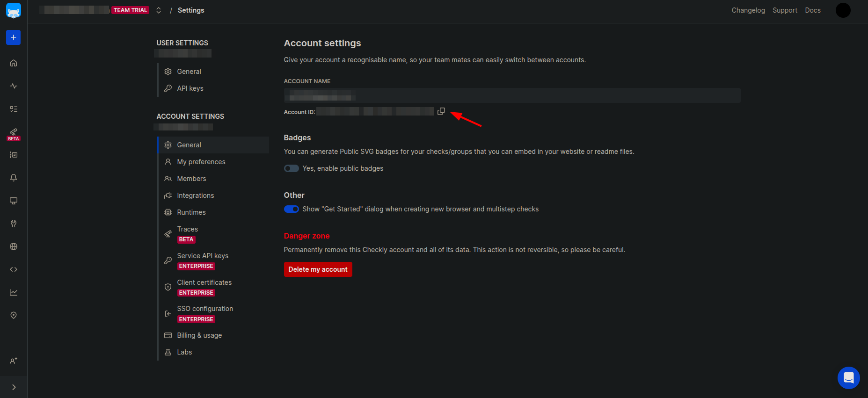Click the blurred Account ID value
Image resolution: width=868 pixels, height=398 pixels.
coord(375,111)
